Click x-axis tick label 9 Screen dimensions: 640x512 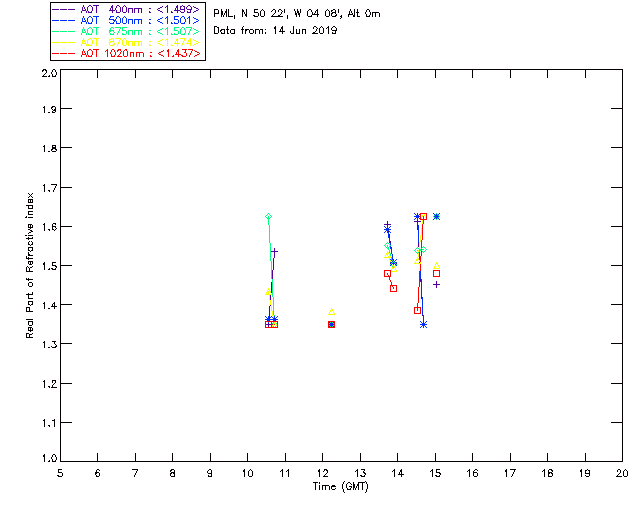(210, 473)
